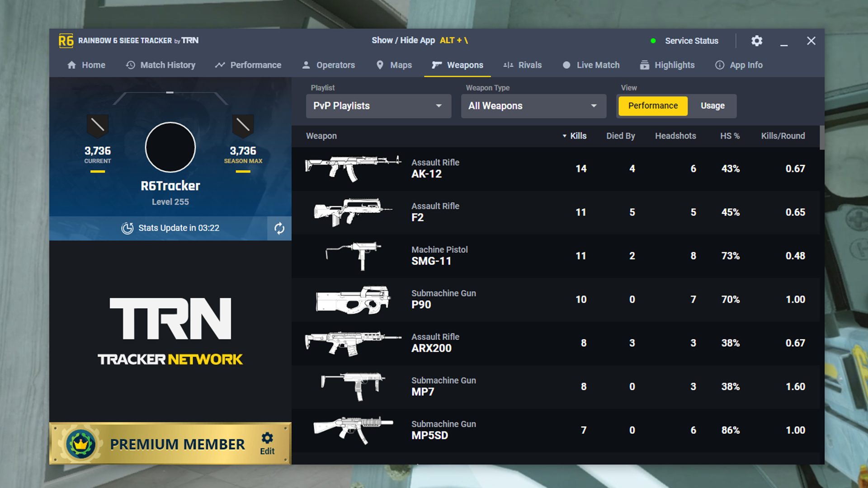The image size is (868, 488).
Task: Switch view to Performance
Action: pyautogui.click(x=653, y=106)
